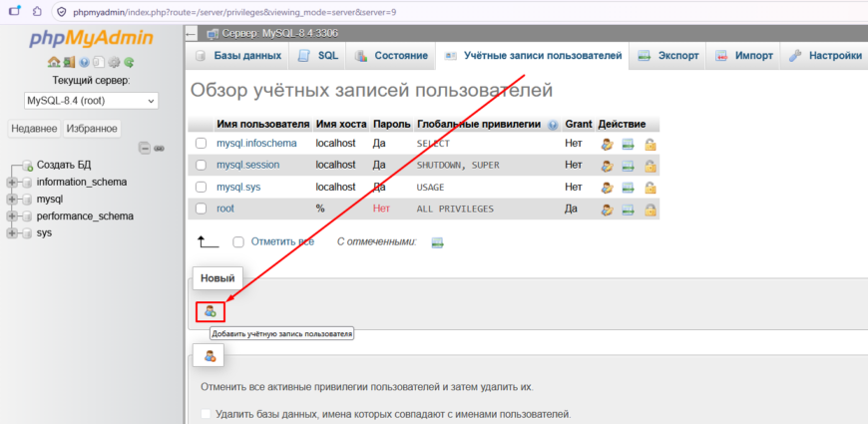Click the browser workspaces tab icon

[16, 11]
